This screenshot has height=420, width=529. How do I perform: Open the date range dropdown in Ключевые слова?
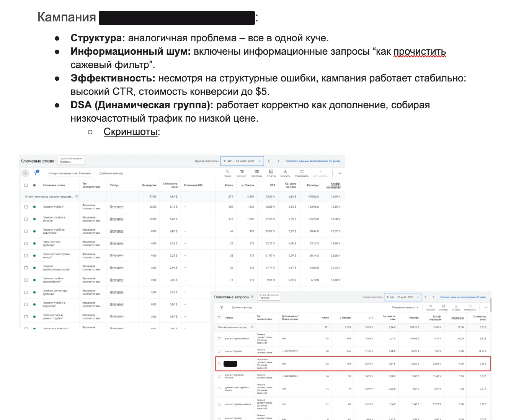tap(242, 161)
